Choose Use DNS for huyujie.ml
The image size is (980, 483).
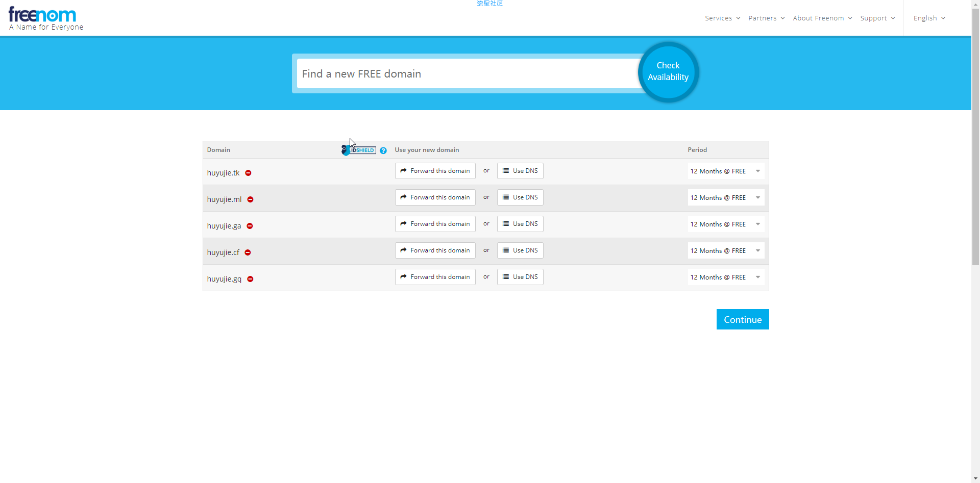[x=520, y=197]
